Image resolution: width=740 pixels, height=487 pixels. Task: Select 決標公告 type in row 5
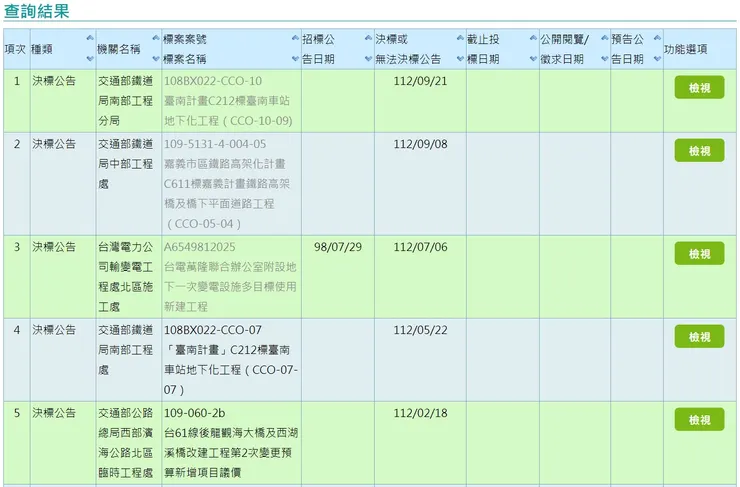coord(54,413)
